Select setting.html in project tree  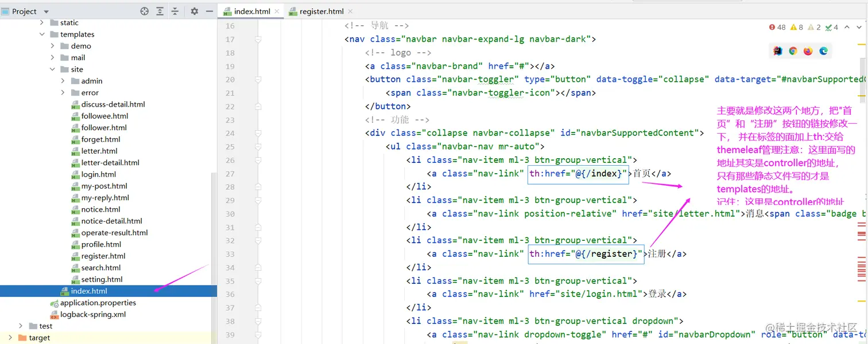click(97, 279)
